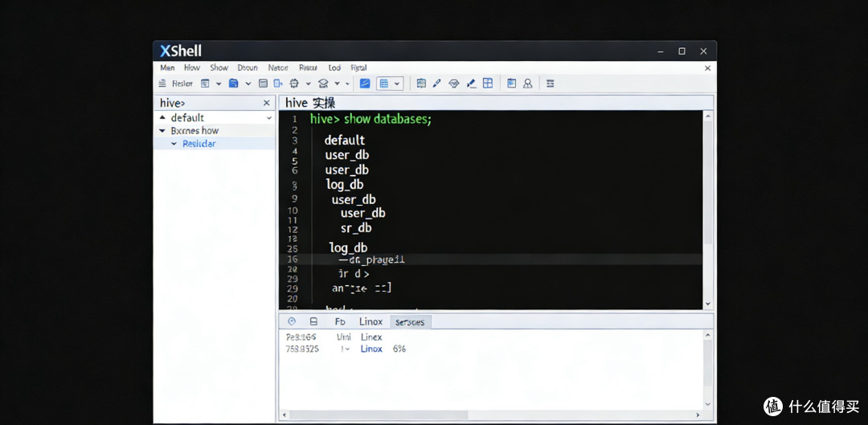Click the circular clock icon in bottom panel
This screenshot has width=868, height=425.
pyautogui.click(x=292, y=321)
